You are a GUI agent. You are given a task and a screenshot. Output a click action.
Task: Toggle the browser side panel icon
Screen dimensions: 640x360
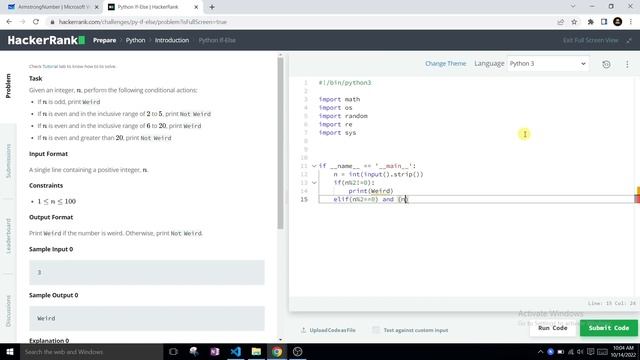604,22
